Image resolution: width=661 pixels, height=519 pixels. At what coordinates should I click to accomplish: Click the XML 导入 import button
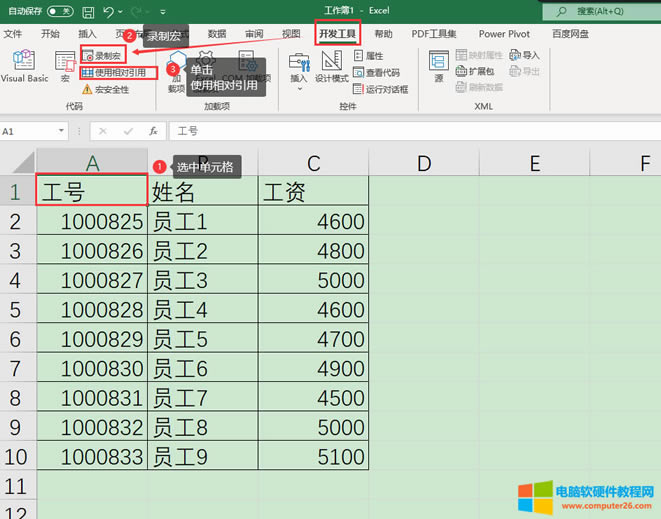point(524,56)
